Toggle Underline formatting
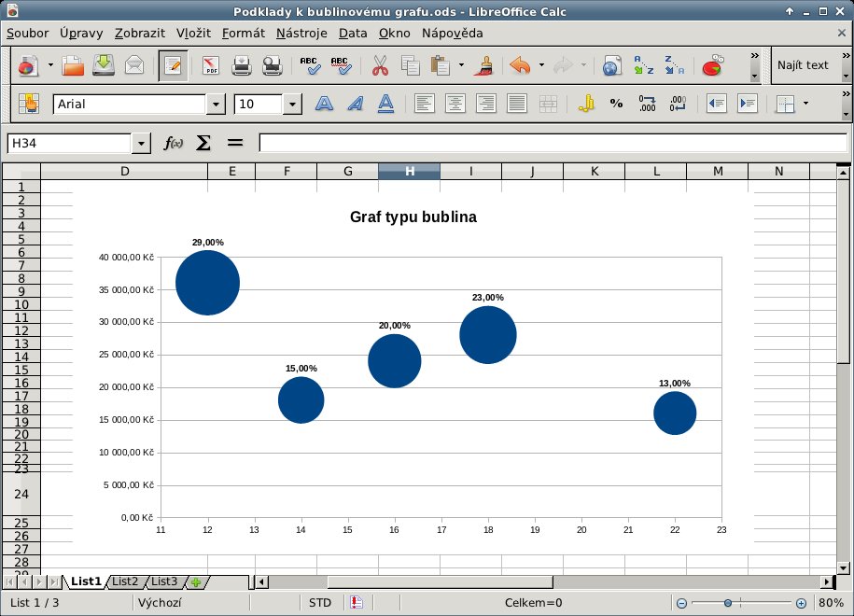The image size is (854, 616). click(385, 104)
